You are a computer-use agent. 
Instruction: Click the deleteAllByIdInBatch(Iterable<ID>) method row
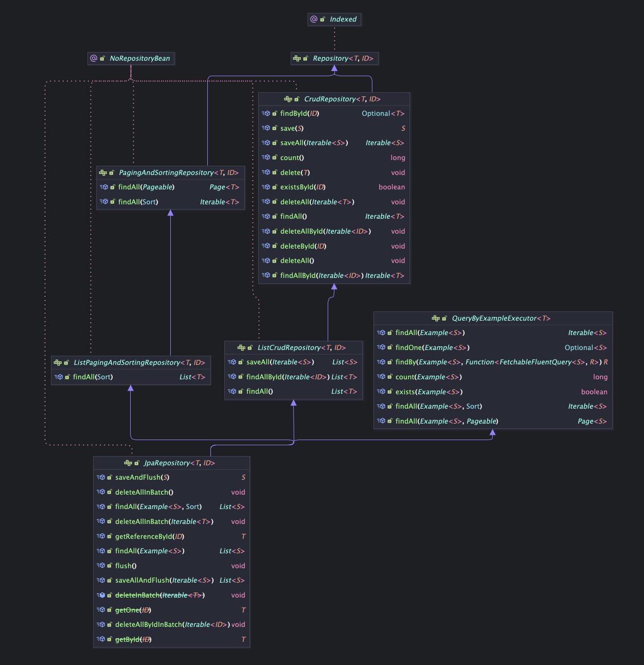(171, 624)
